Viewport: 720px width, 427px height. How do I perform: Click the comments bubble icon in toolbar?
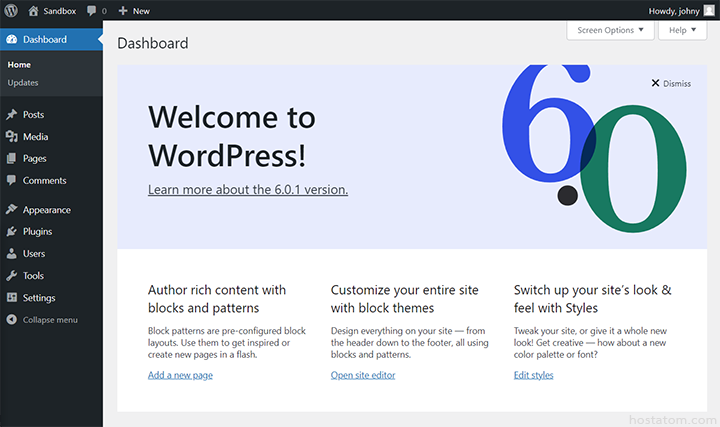click(x=92, y=10)
